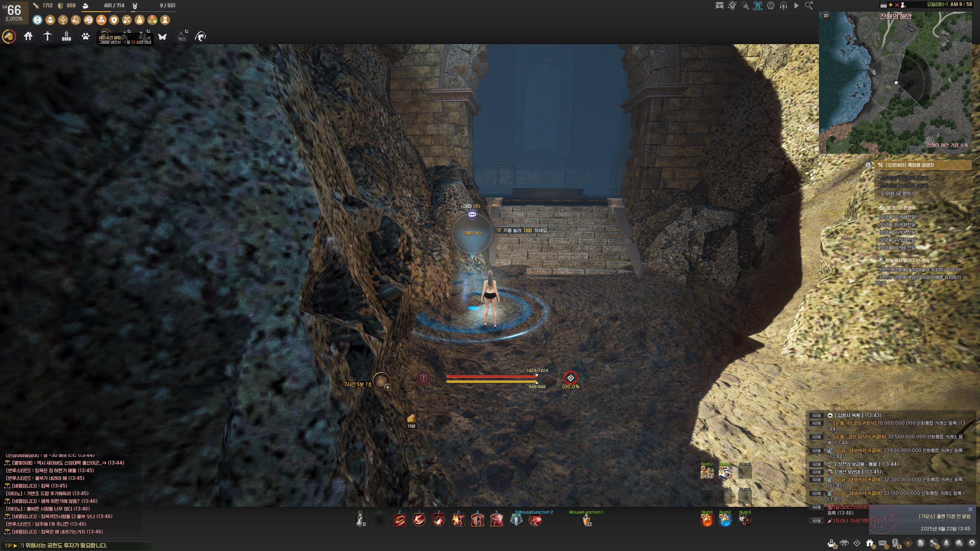Toggle voice chat headset icon
The image size is (980, 551).
click(783, 6)
